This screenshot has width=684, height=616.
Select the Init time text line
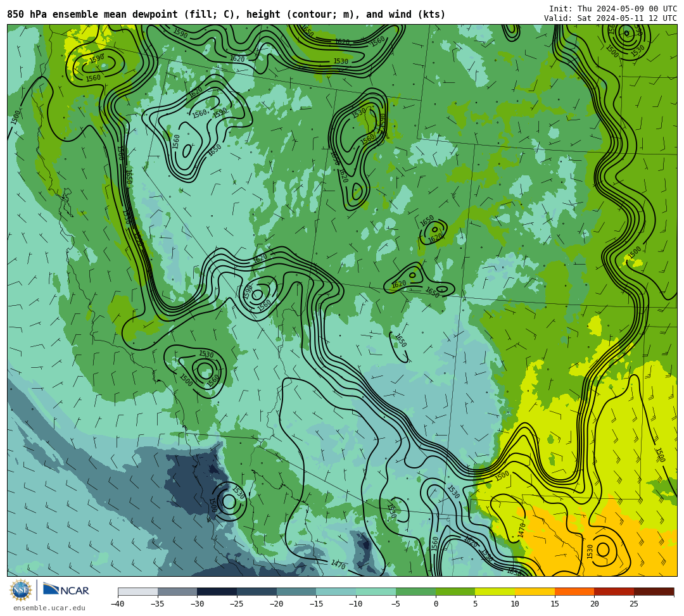click(x=613, y=9)
